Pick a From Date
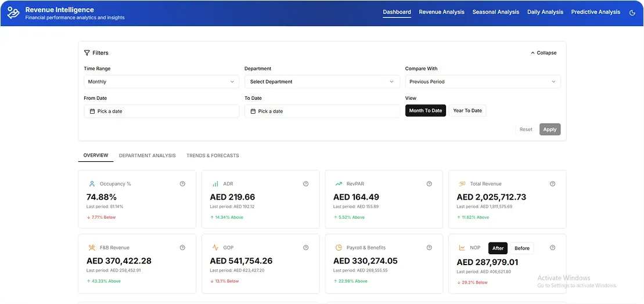644x304 pixels. (161, 111)
